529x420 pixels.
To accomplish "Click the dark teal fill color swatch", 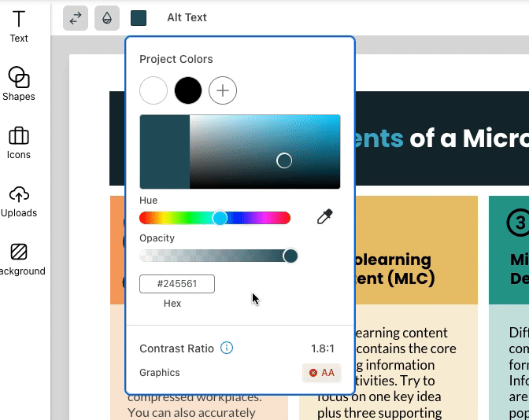I will click(139, 18).
